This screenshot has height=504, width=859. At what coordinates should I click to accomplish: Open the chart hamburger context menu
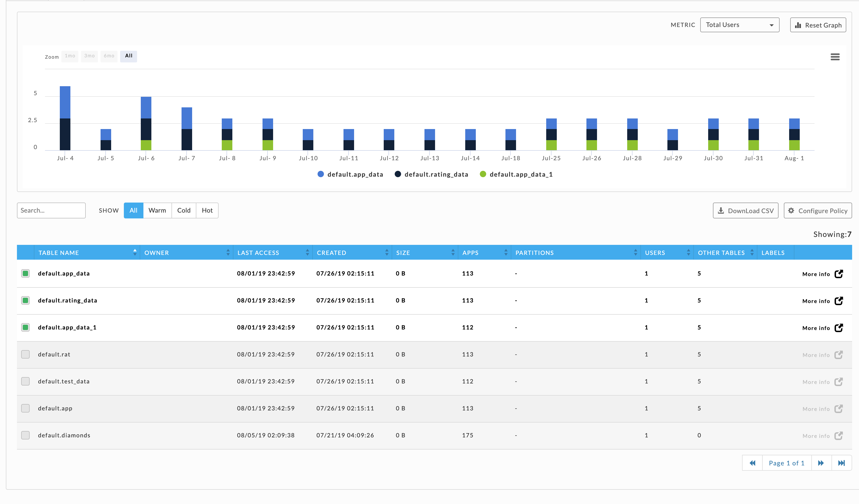tap(835, 57)
